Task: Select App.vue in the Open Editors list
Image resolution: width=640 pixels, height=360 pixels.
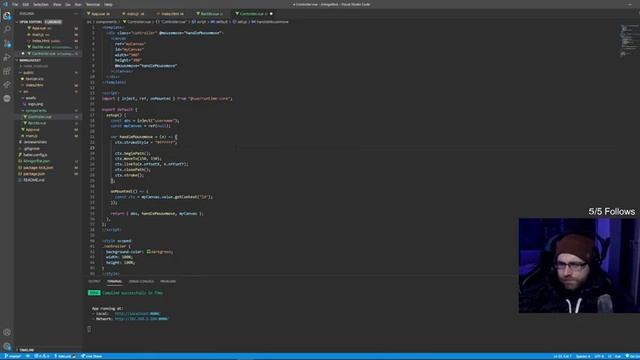Action: click(48, 28)
